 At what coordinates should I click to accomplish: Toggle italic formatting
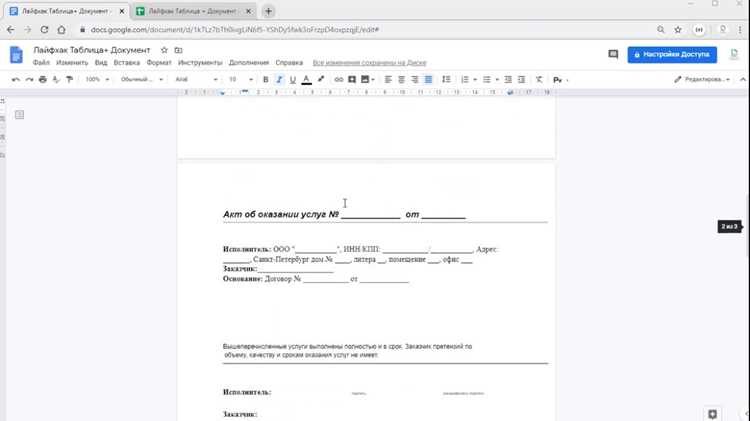click(x=279, y=79)
